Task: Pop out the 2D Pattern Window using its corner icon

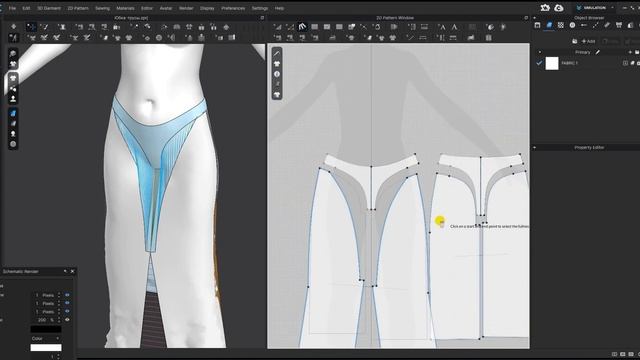Action: [526, 18]
